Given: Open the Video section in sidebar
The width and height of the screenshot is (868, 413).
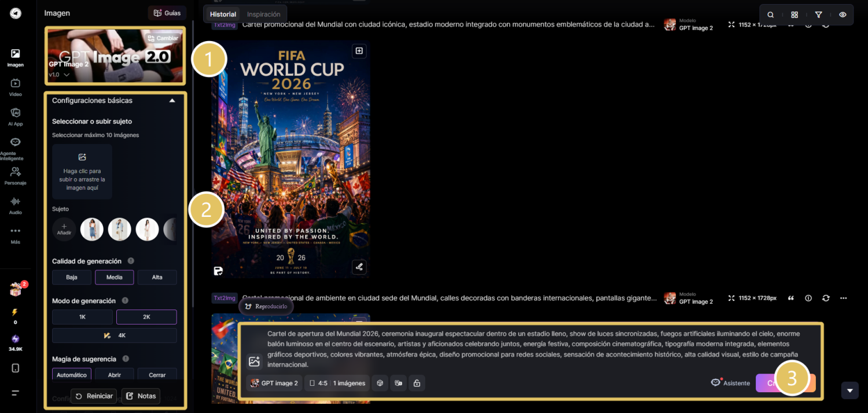Looking at the screenshot, I should click(x=16, y=88).
